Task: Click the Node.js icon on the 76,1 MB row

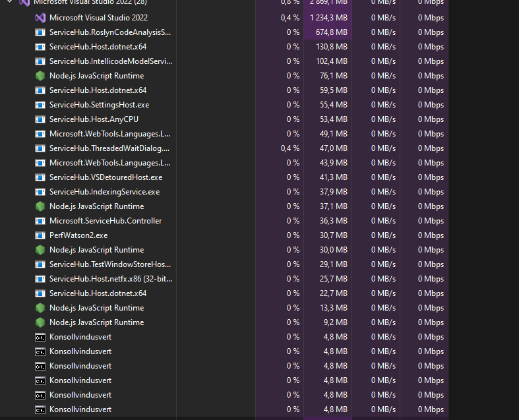Action: tap(40, 76)
